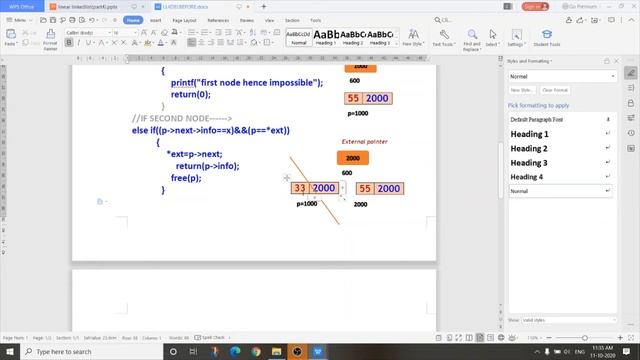Image resolution: width=640 pixels, height=360 pixels.
Task: Open the Page Layout tab
Action: click(x=184, y=20)
